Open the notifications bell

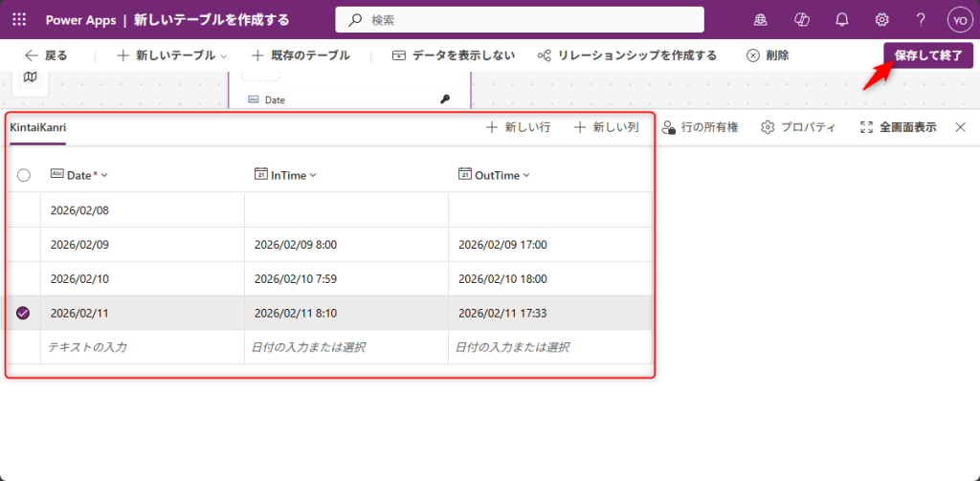tap(842, 19)
